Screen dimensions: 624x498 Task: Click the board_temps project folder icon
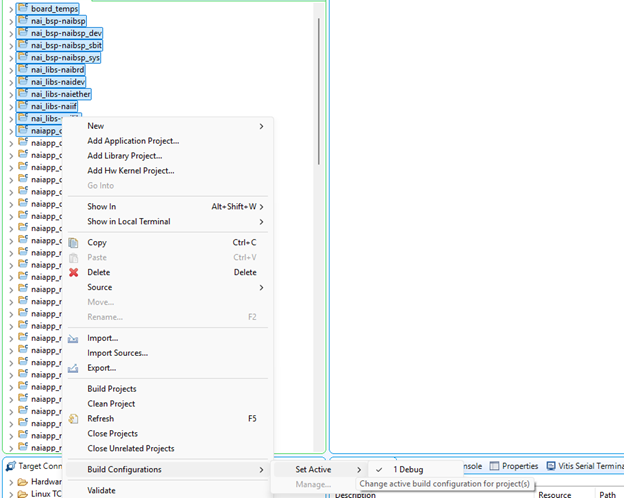click(x=22, y=9)
